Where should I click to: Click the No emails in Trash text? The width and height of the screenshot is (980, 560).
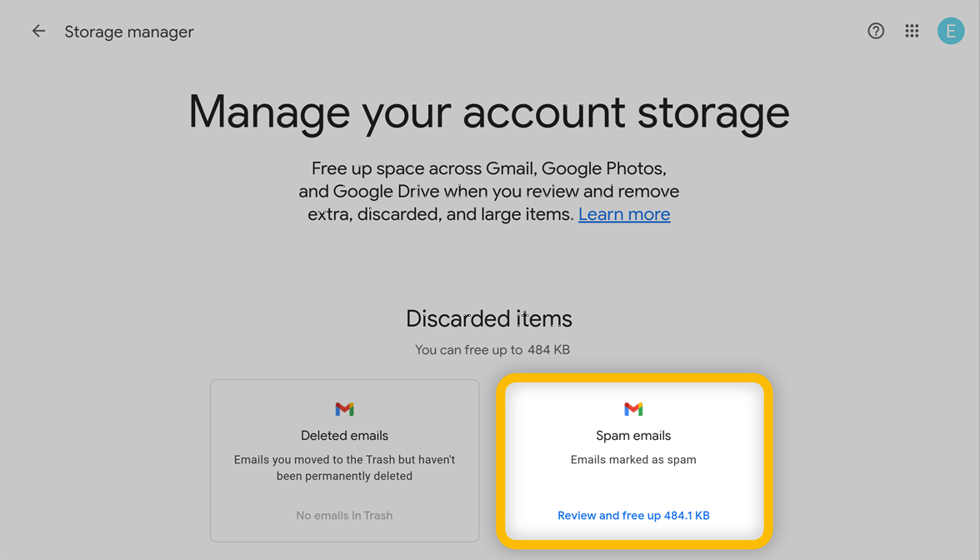click(x=344, y=516)
